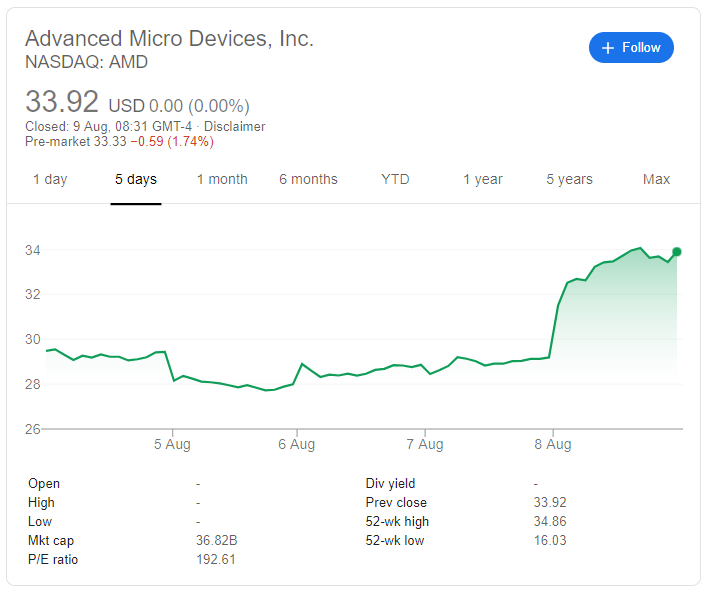The image size is (709, 596).
Task: Click the 26 y-axis label
Action: coord(33,429)
